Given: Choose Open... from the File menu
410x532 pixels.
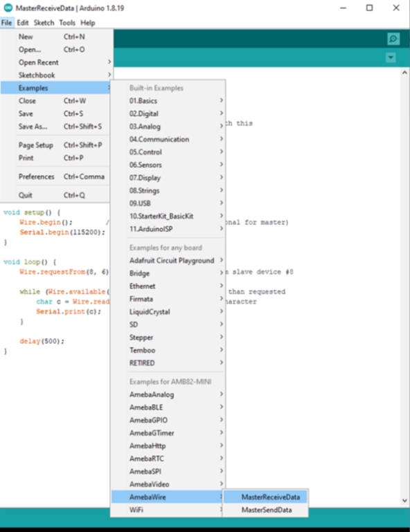Looking at the screenshot, I should click(x=56, y=50).
